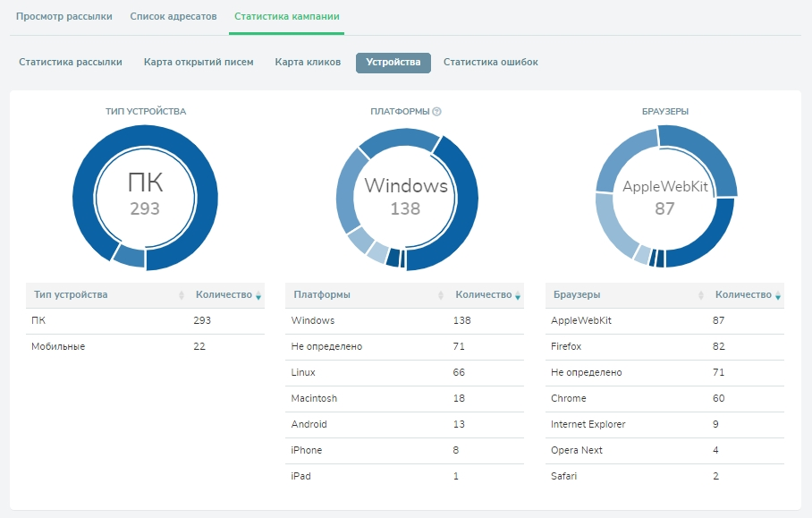Click Не определено in the browsers table
812x518 pixels.
[x=587, y=372]
